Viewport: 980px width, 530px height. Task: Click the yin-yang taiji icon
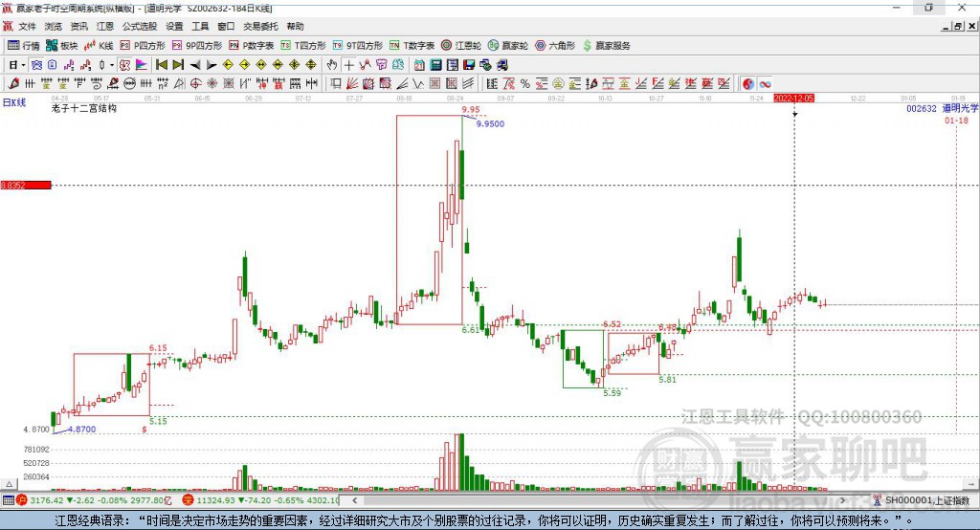pos(748,84)
